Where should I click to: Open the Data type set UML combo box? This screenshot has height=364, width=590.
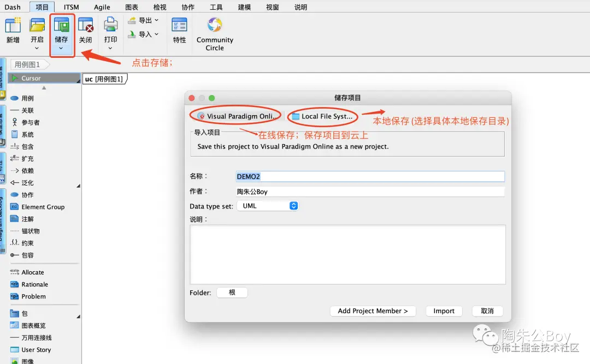(x=268, y=206)
